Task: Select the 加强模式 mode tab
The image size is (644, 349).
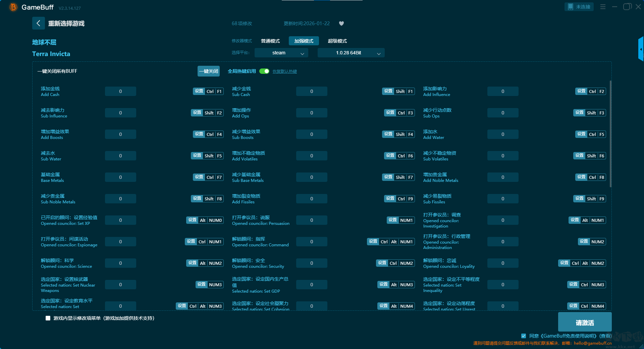Action: 304,41
